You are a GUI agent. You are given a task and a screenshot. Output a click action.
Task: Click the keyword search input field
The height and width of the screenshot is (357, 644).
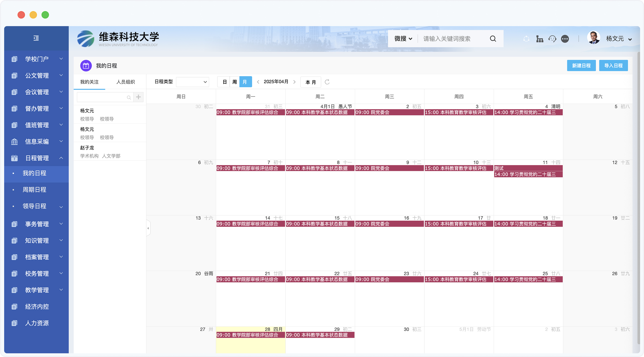click(452, 39)
